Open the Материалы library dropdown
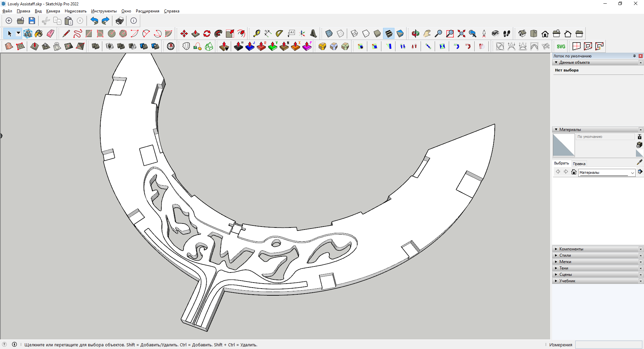The width and height of the screenshot is (644, 349). tap(632, 172)
